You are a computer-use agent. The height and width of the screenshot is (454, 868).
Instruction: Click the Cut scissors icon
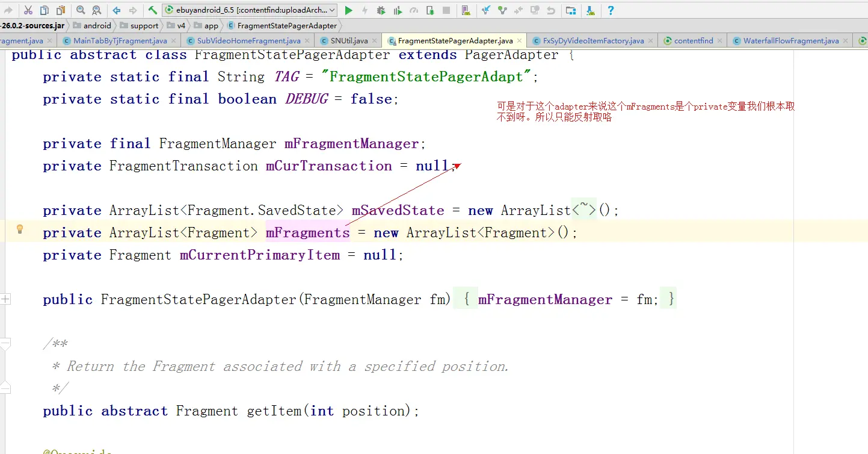click(28, 10)
